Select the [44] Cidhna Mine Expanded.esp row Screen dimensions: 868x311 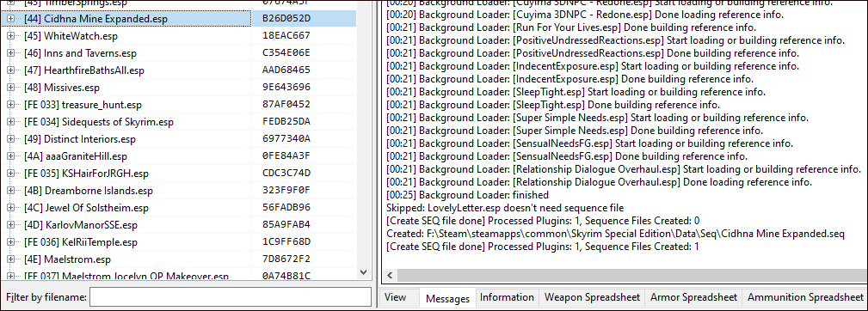tap(179, 19)
